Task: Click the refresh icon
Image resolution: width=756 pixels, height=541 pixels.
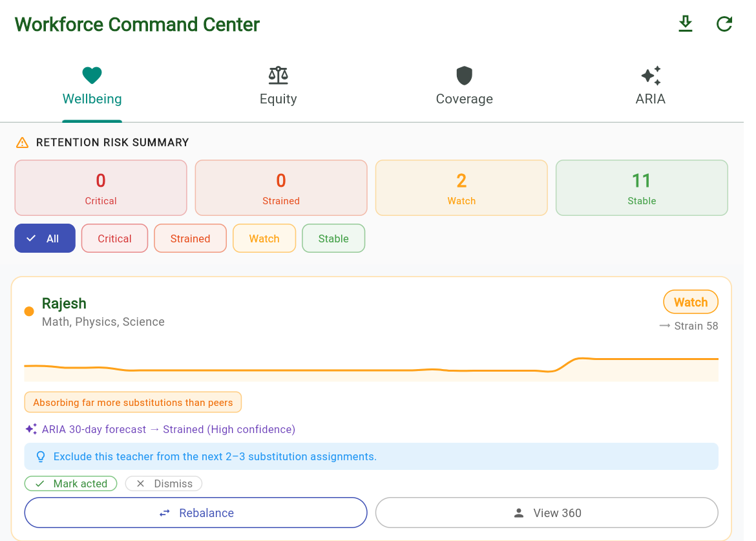Action: 724,24
